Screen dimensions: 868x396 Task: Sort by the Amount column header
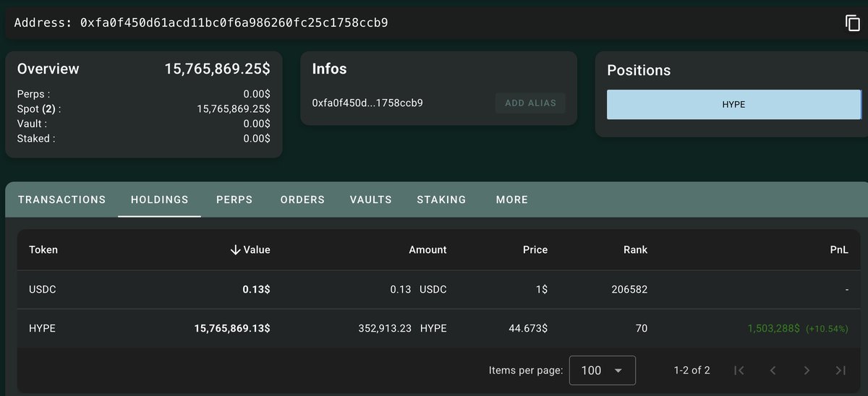tap(427, 249)
